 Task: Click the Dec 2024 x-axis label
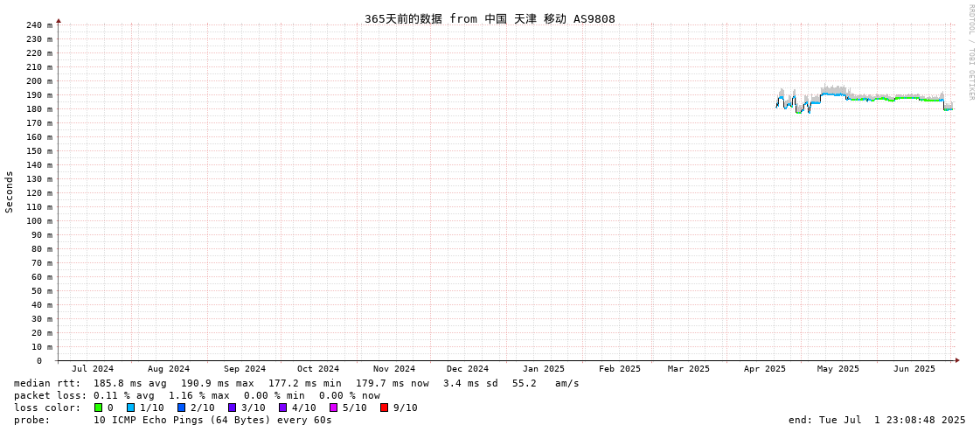[x=468, y=369]
